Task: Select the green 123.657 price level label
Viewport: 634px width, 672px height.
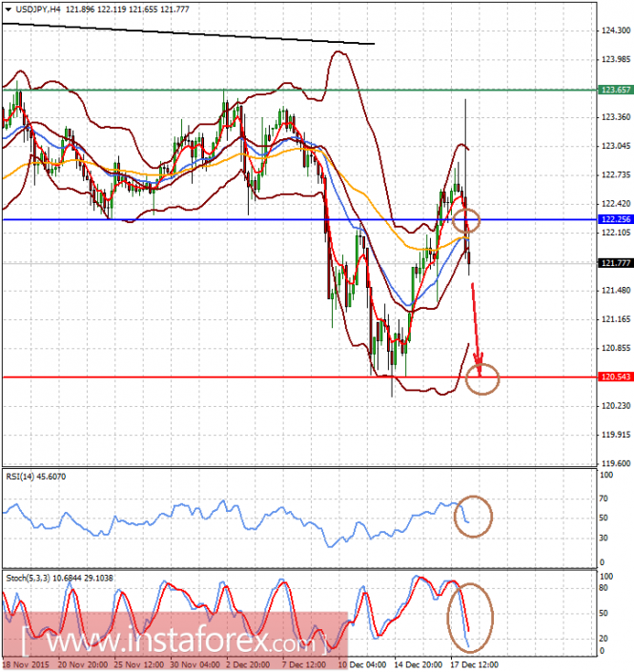Action: click(616, 90)
